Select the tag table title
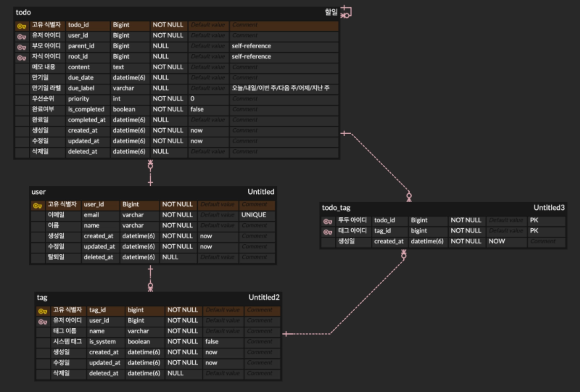Viewport: 580px width, 392px height. pos(42,297)
